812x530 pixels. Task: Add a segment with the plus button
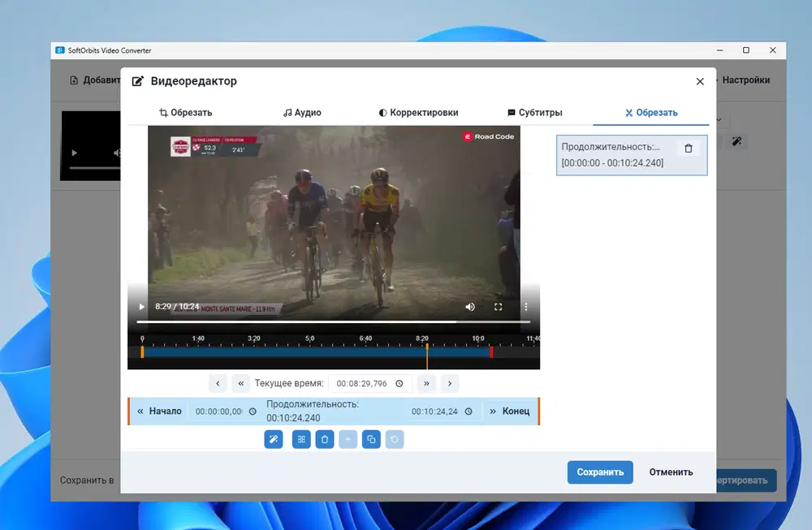pos(348,439)
